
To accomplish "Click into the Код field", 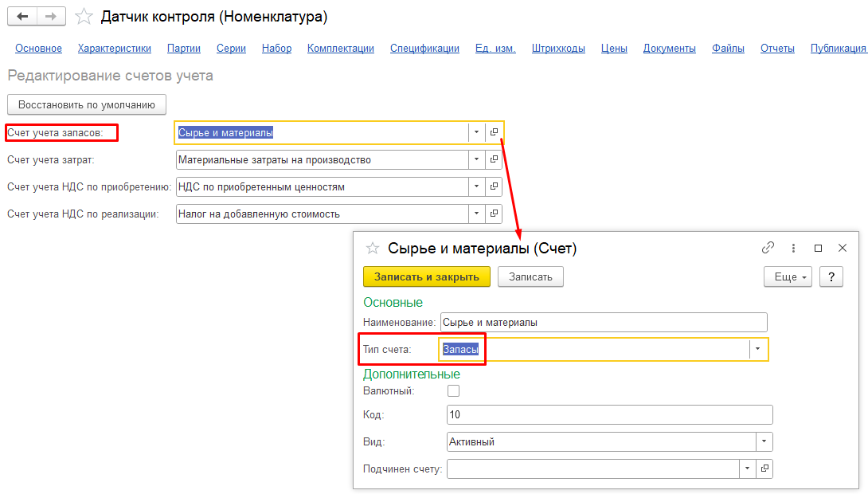I will (x=609, y=415).
